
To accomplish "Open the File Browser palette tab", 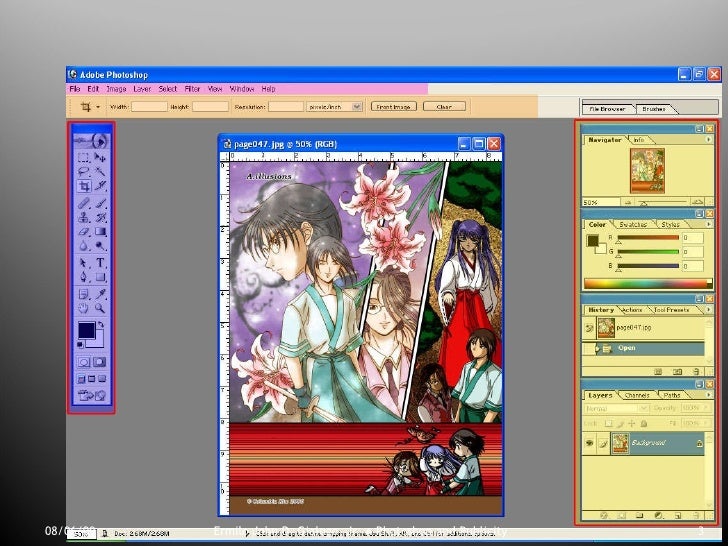I will pyautogui.click(x=607, y=109).
